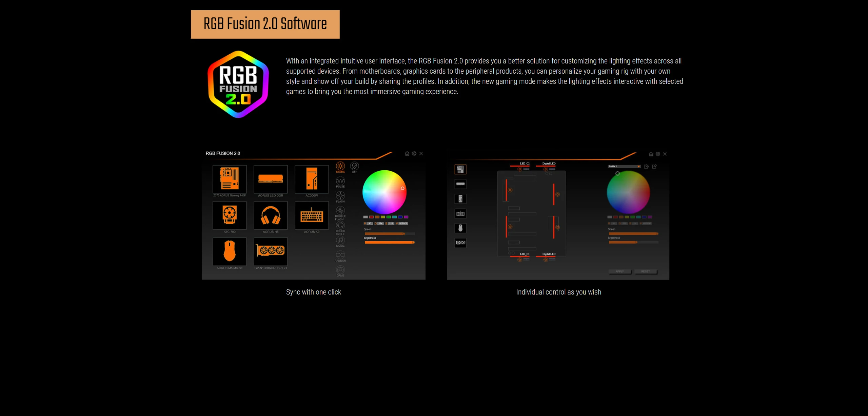868x416 pixels.
Task: Click the RESET button
Action: (646, 271)
